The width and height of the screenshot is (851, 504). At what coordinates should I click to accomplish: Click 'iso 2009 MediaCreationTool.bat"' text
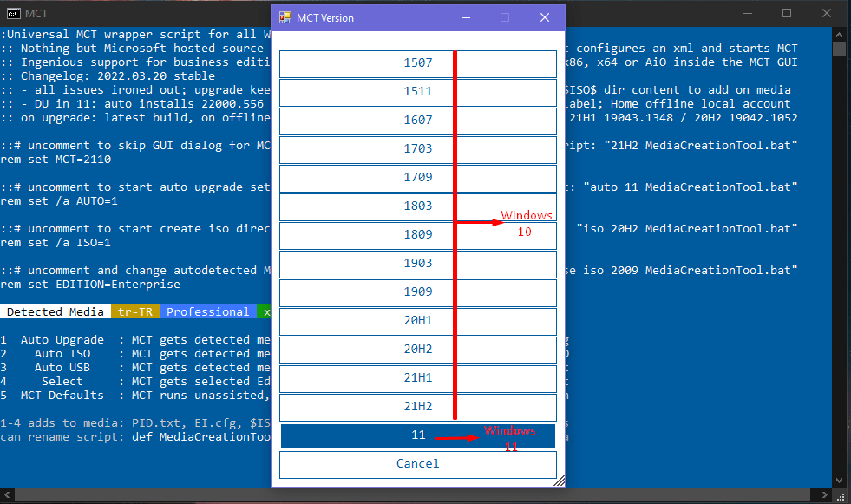[x=691, y=270]
